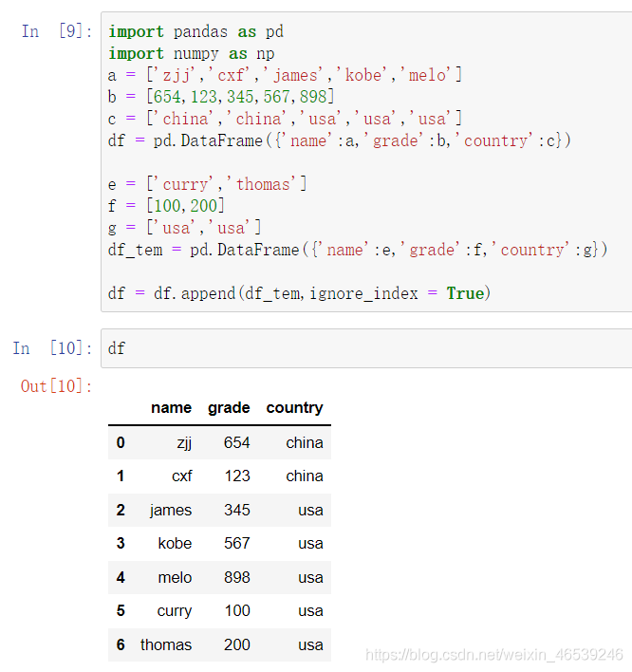
Task: Click row index 3 in the table
Action: [121, 544]
